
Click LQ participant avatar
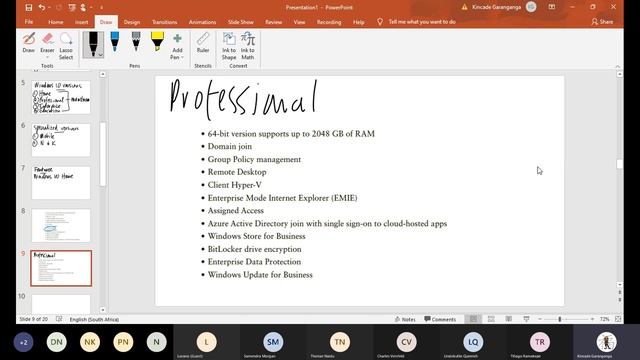473,342
